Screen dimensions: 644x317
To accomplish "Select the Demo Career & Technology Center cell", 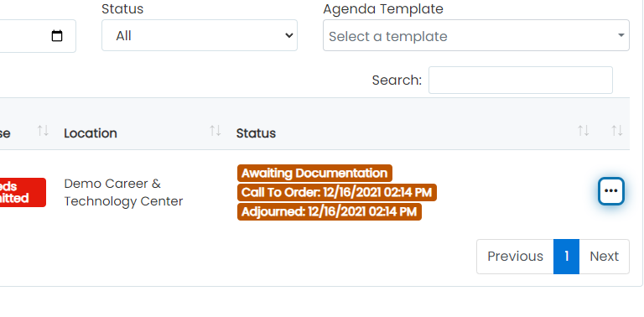I will click(x=123, y=192).
